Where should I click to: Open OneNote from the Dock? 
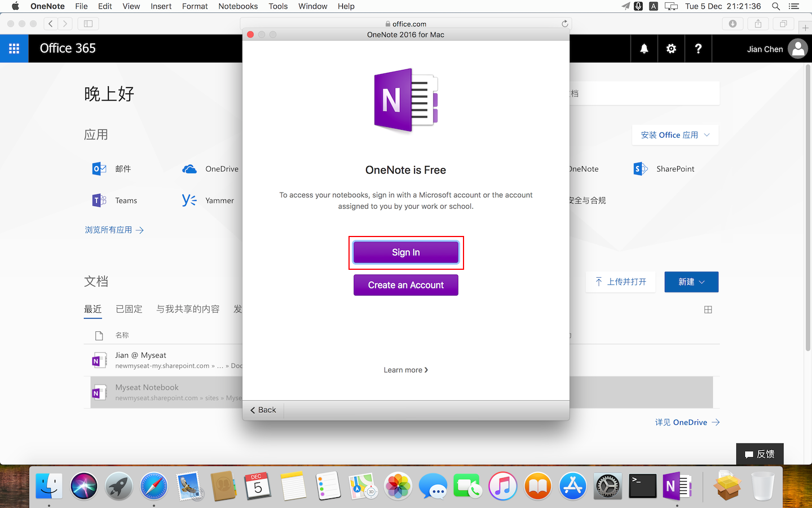point(677,486)
